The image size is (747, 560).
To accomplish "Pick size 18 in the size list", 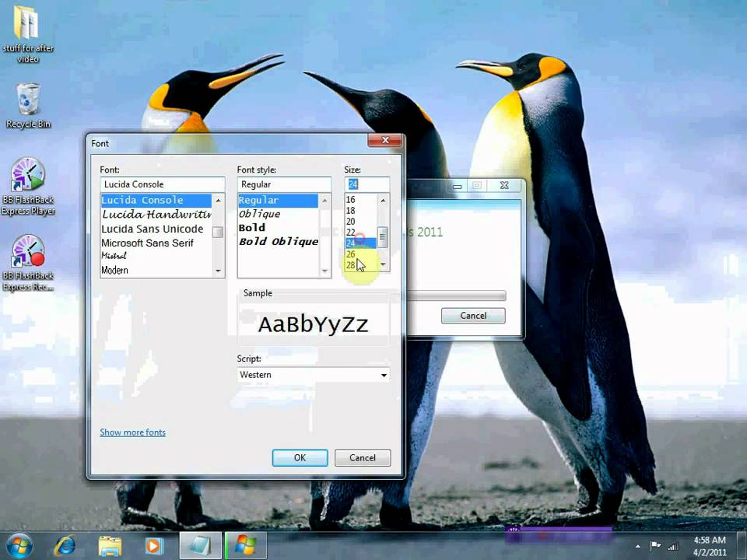I will click(x=360, y=211).
